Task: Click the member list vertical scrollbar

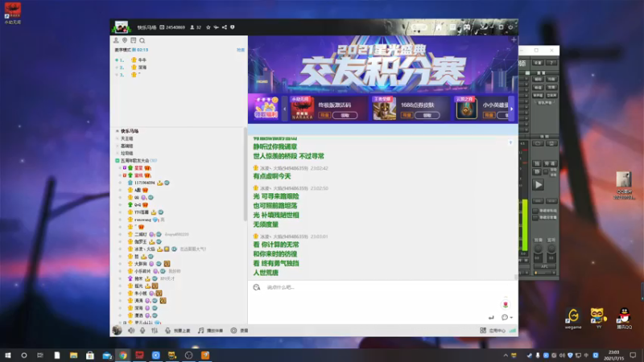Action: pyautogui.click(x=246, y=175)
